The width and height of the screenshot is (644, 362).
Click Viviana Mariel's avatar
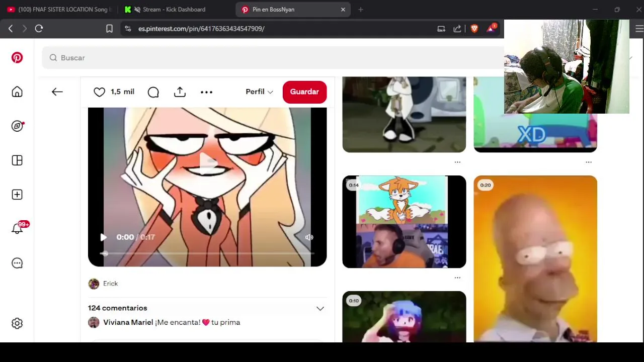94,322
